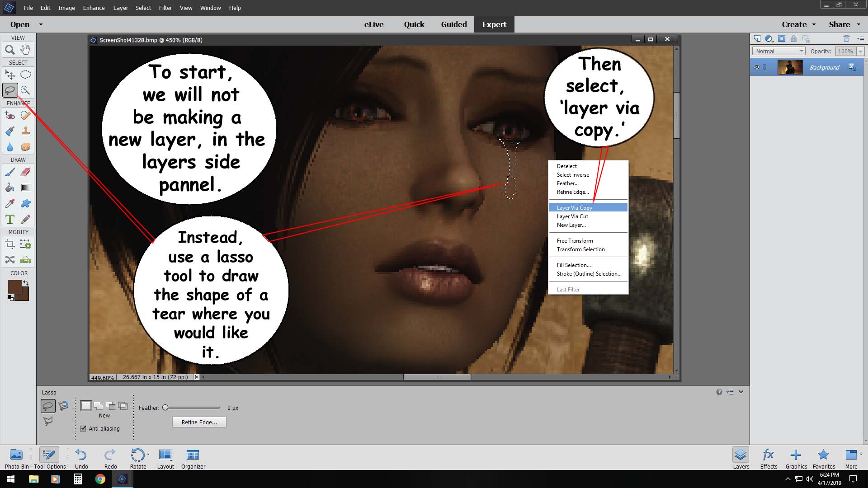Switch to the Quick tab
Screen dimensions: 868x488
pyautogui.click(x=414, y=24)
